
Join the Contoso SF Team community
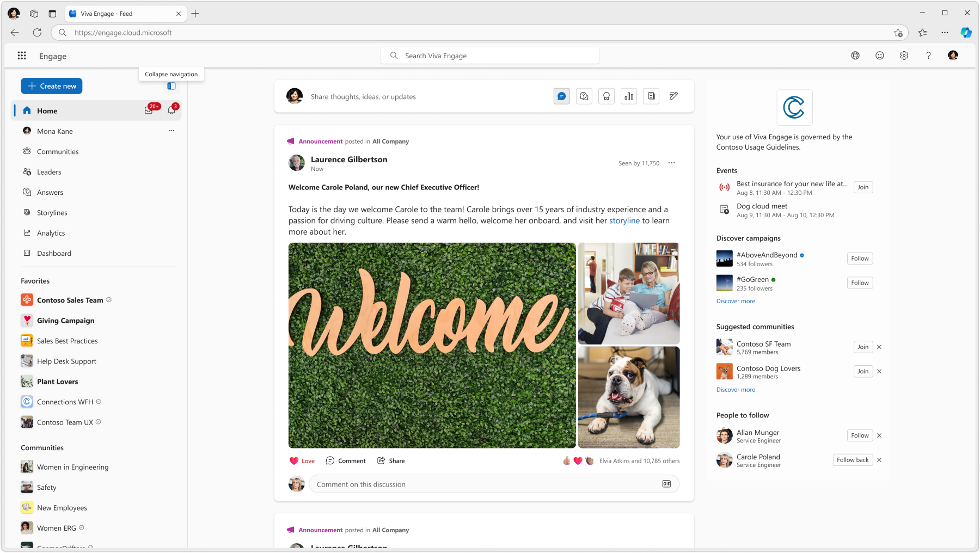[x=863, y=347]
